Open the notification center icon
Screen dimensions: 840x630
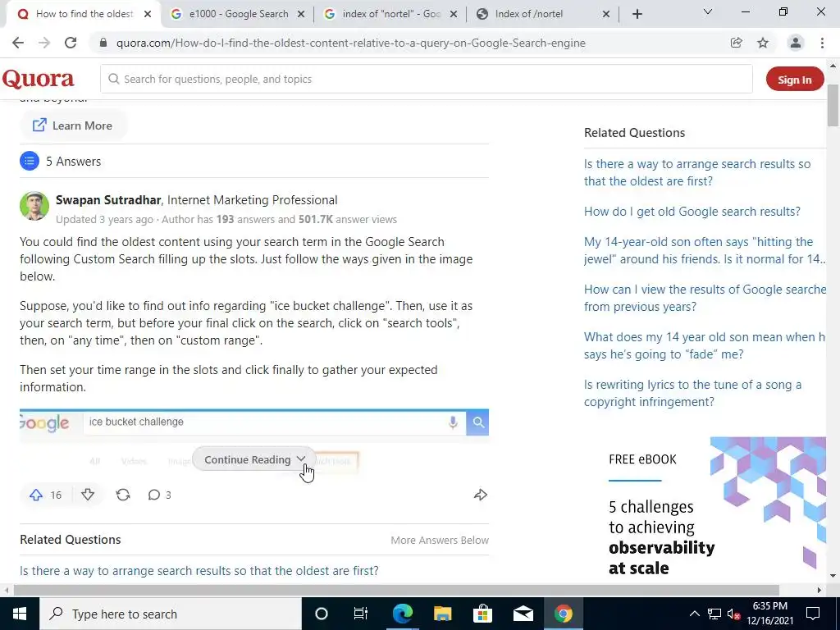(x=813, y=614)
